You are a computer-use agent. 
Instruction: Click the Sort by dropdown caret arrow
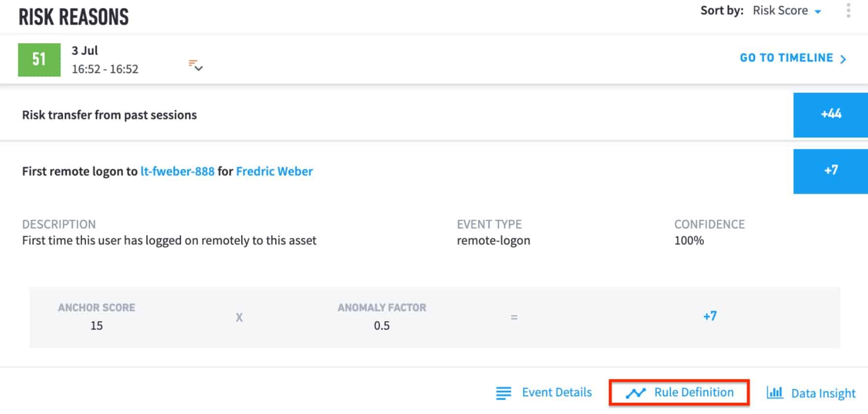click(x=818, y=12)
